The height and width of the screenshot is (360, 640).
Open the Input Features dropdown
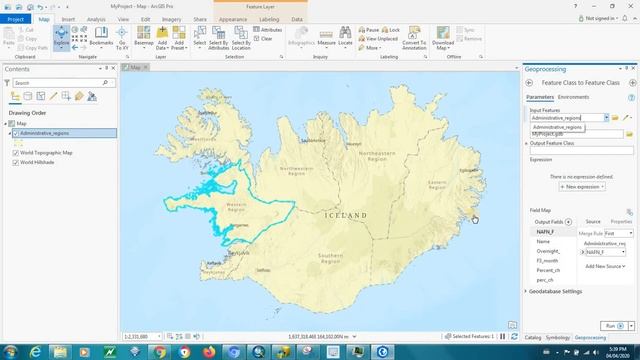pos(607,118)
